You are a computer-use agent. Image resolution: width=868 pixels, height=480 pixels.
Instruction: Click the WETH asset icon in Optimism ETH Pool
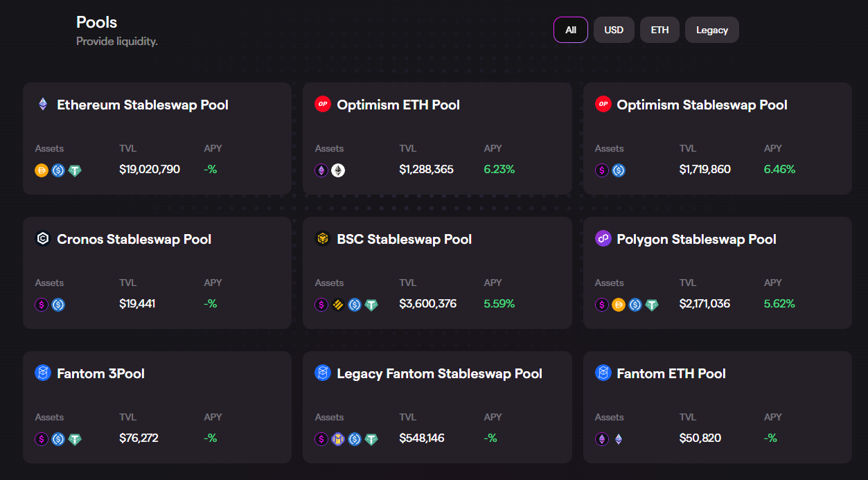(338, 170)
